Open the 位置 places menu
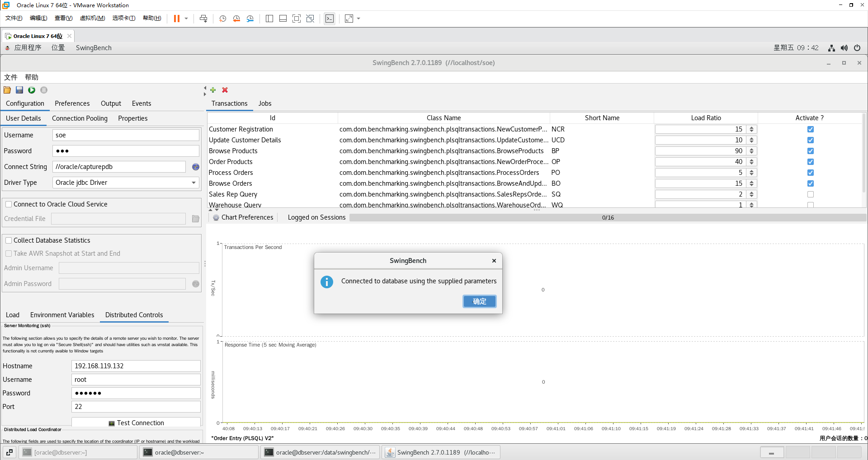The height and width of the screenshot is (460, 868). tap(58, 48)
